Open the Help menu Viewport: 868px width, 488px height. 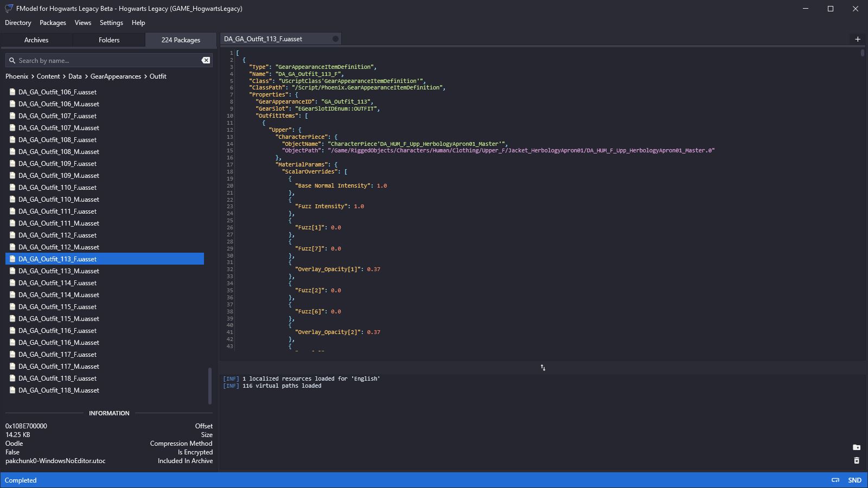(x=138, y=23)
